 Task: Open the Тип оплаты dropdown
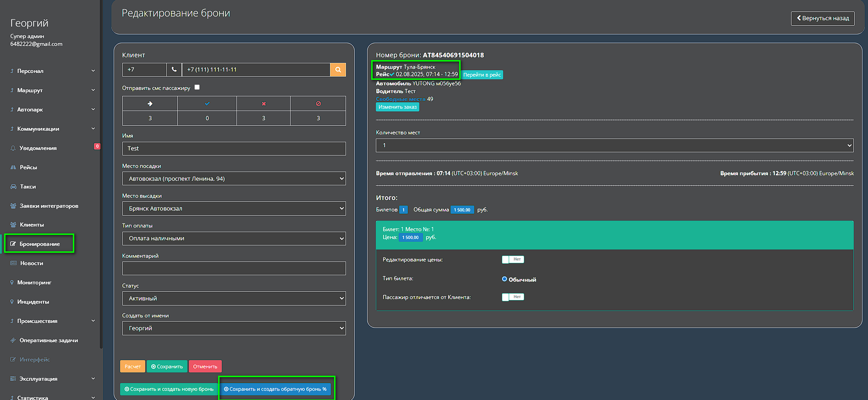234,239
